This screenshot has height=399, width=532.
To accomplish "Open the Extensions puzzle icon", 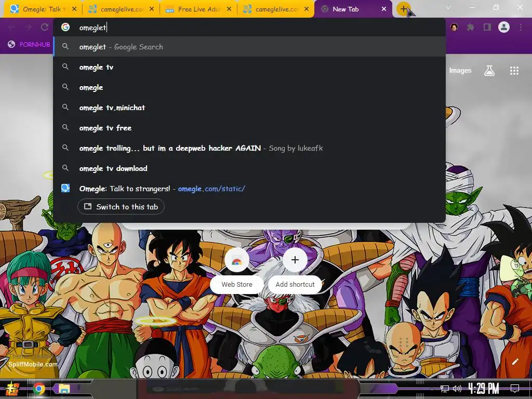I will pos(471,27).
